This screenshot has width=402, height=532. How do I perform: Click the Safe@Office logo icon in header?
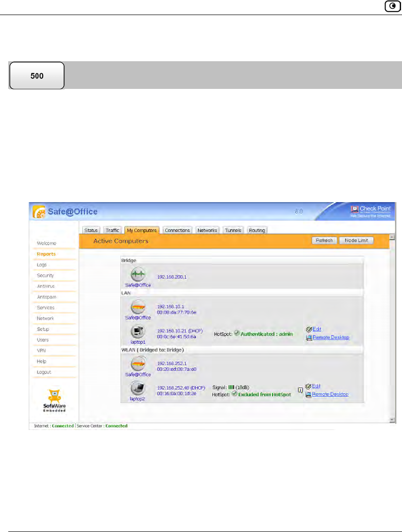[39, 212]
